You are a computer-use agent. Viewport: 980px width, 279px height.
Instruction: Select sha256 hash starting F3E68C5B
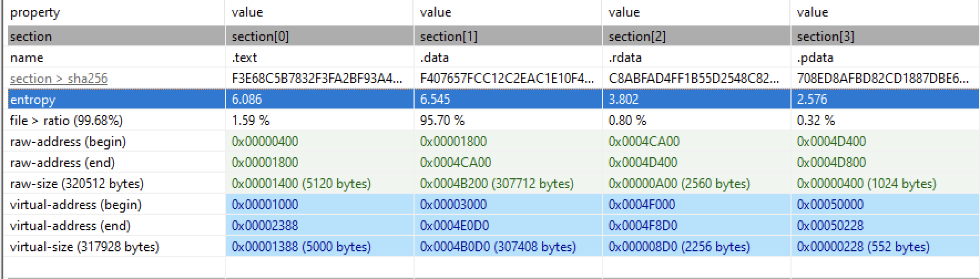[317, 79]
